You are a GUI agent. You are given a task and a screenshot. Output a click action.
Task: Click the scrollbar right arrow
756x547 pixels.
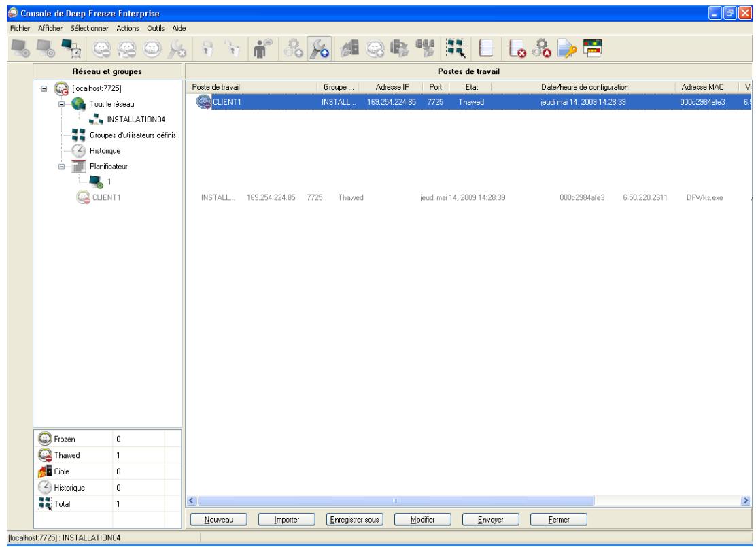point(745,501)
